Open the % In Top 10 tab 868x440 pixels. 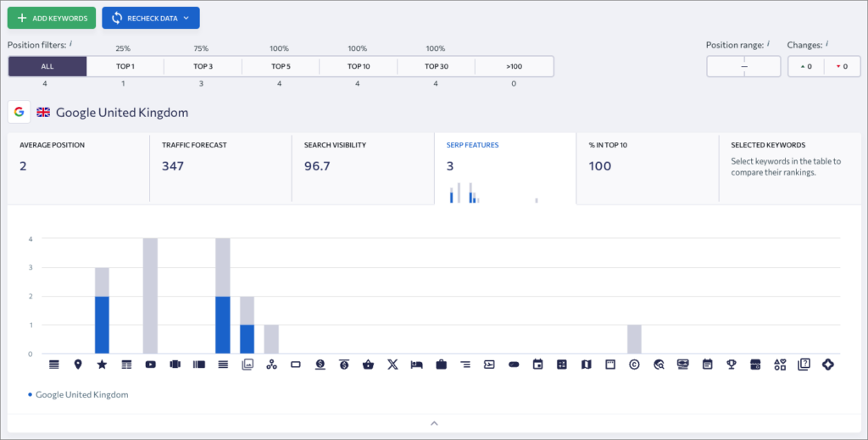point(648,168)
